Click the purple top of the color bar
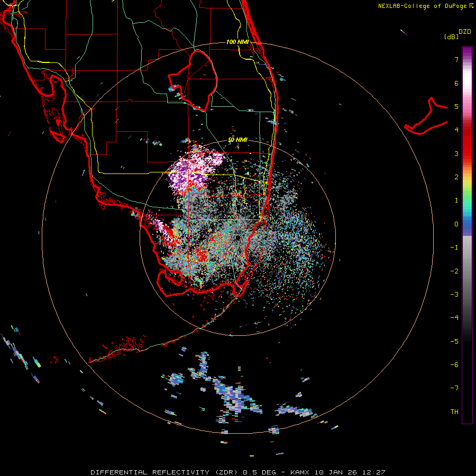 (x=467, y=52)
